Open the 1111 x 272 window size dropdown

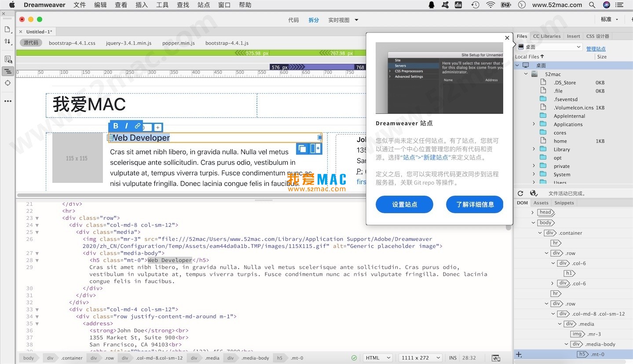(420, 358)
